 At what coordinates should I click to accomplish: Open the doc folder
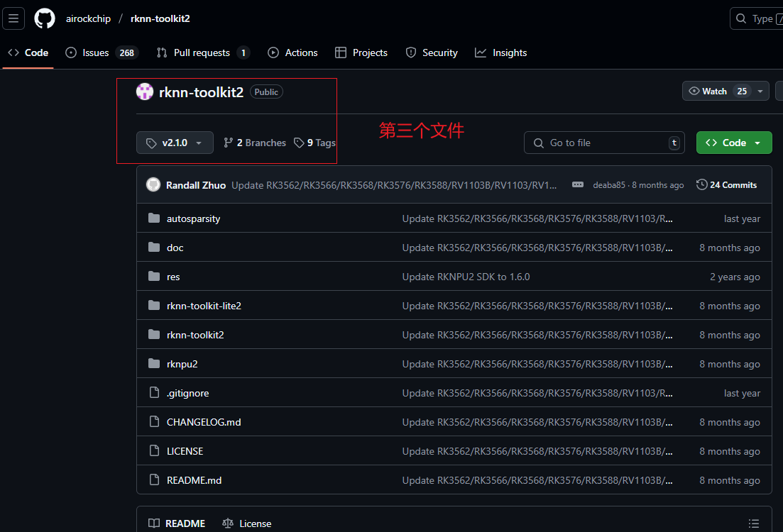point(175,248)
